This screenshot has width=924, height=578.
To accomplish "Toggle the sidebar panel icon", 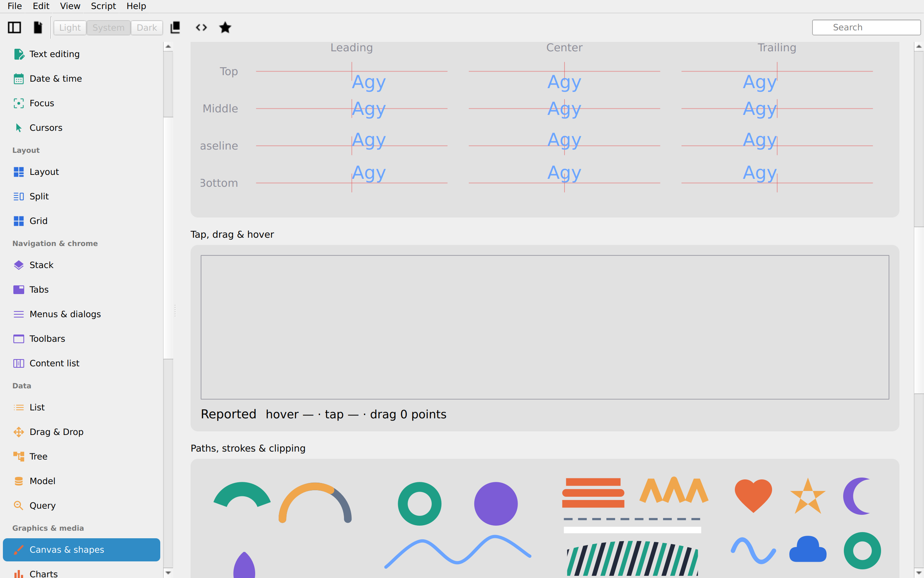I will coord(14,27).
